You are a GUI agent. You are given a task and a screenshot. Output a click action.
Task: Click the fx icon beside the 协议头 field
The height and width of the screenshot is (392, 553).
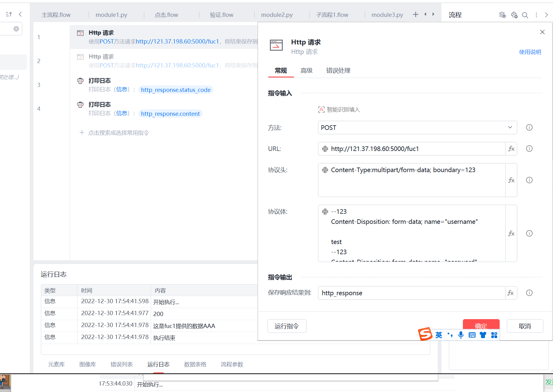tap(511, 180)
